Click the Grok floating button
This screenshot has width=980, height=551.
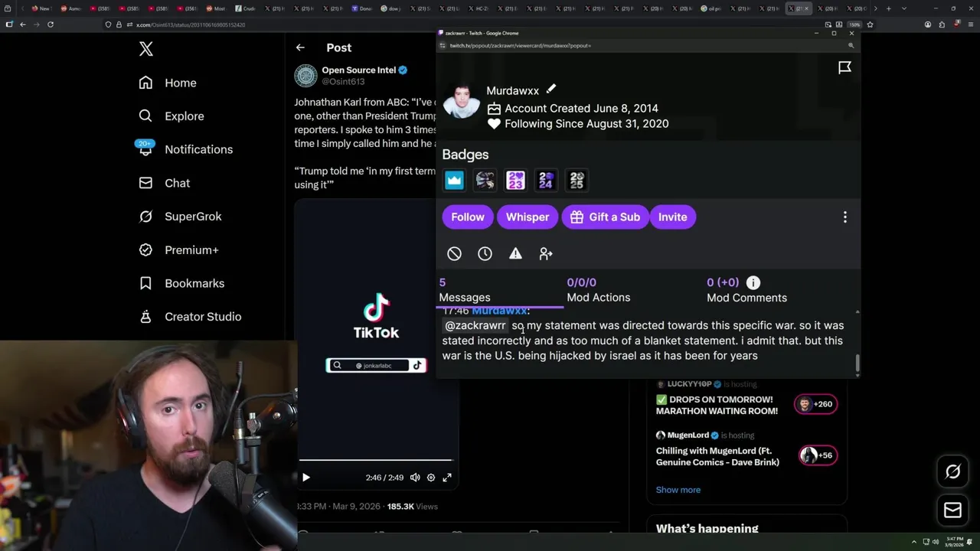click(953, 472)
